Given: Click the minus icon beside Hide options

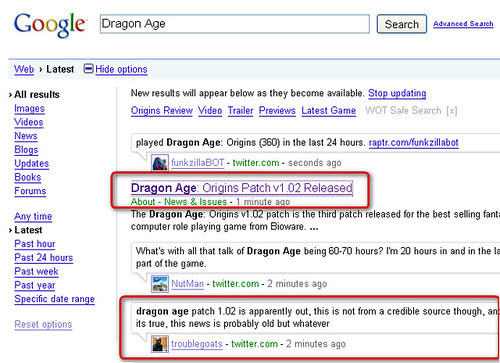Looking at the screenshot, I should [88, 69].
